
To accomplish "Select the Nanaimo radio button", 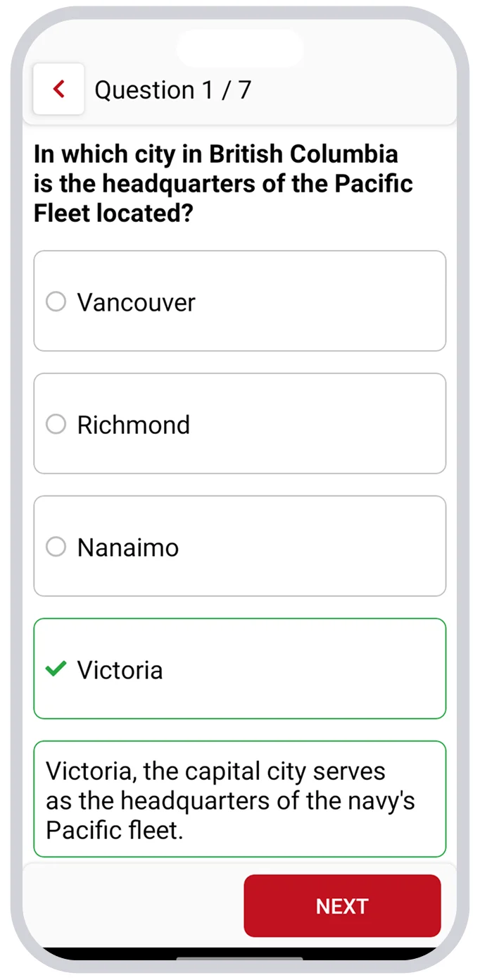I will [x=56, y=547].
